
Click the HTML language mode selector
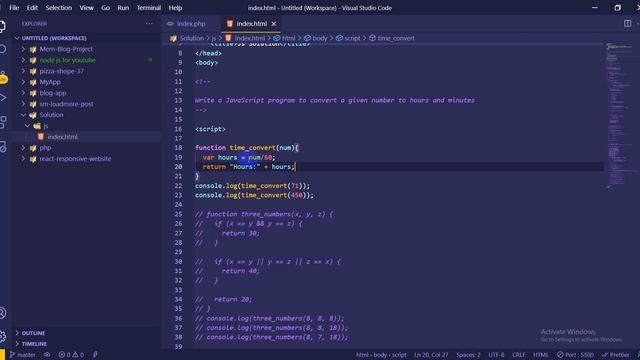coord(541,355)
